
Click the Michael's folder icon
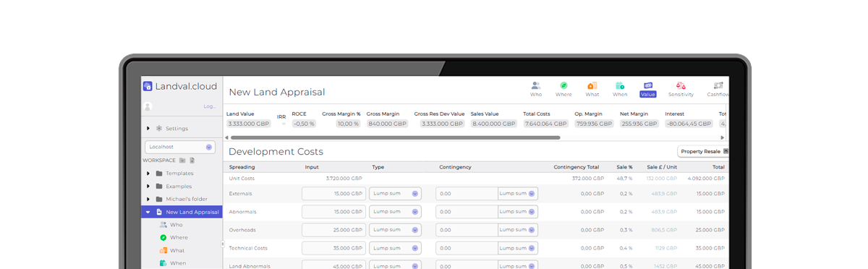pyautogui.click(x=159, y=199)
